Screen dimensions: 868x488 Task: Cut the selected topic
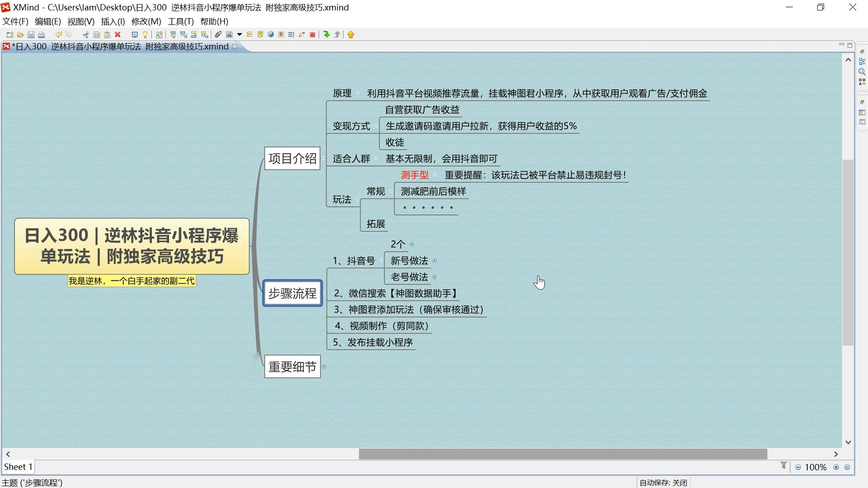click(x=85, y=34)
